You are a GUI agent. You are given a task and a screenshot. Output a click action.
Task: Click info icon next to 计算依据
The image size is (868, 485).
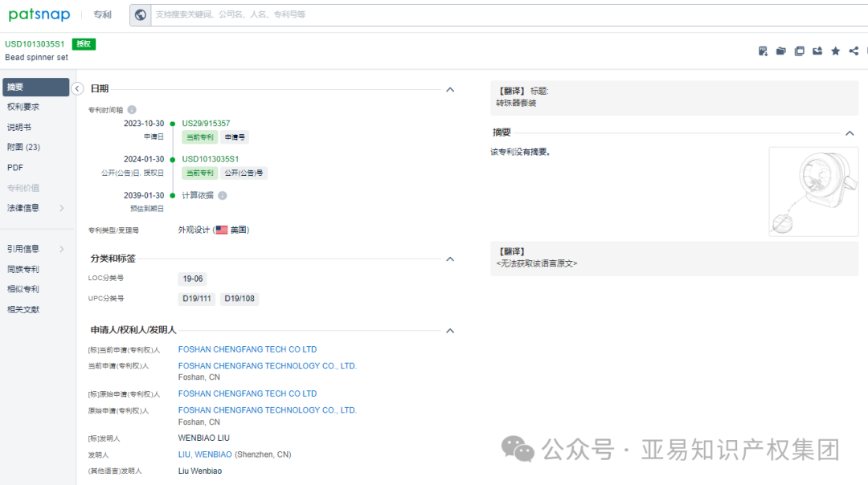click(223, 196)
